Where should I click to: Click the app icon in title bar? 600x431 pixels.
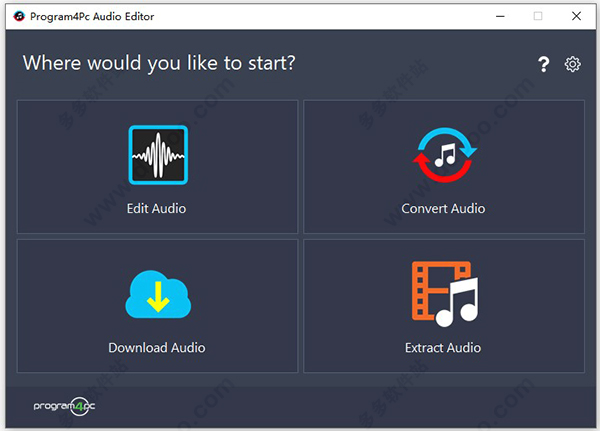19,16
